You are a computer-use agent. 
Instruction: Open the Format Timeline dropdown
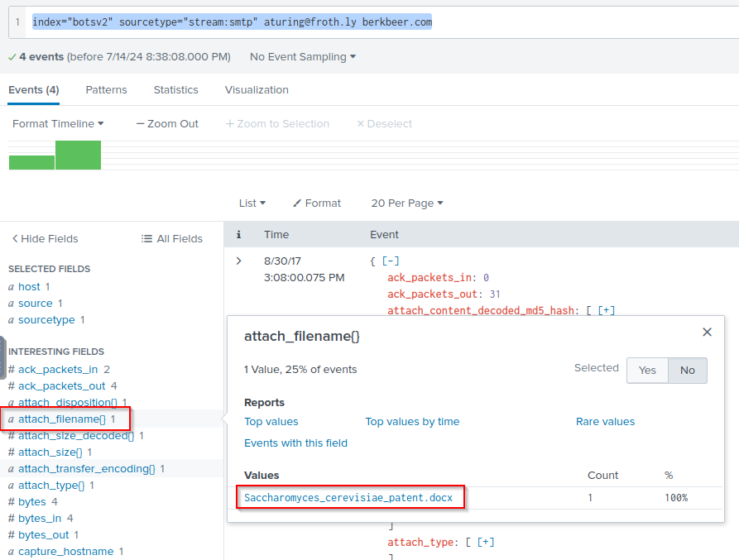click(x=58, y=124)
